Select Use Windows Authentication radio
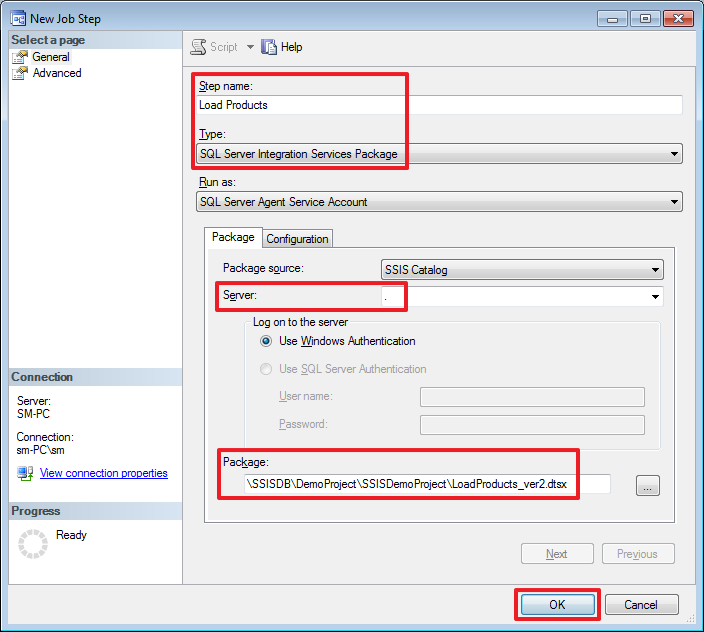This screenshot has width=704, height=632. [266, 341]
